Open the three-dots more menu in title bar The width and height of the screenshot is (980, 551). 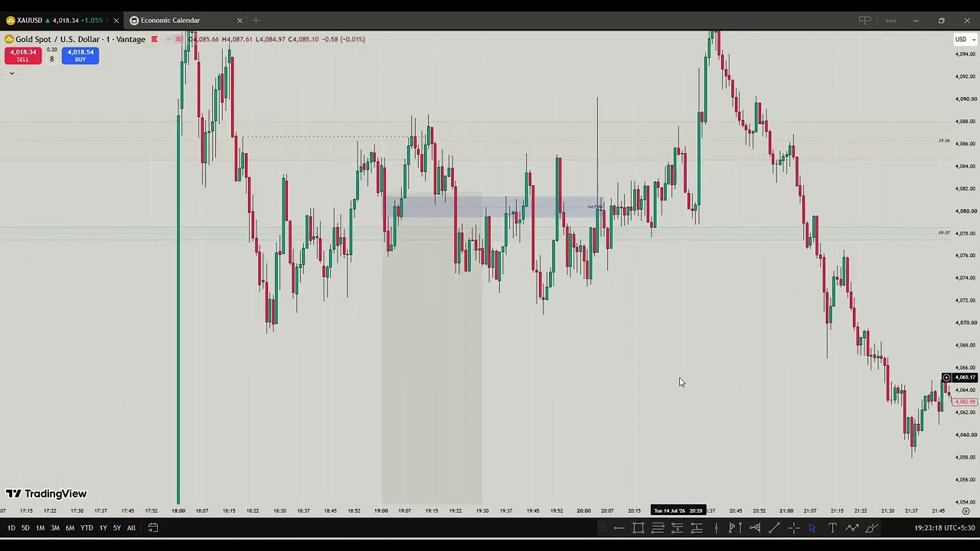click(x=890, y=21)
